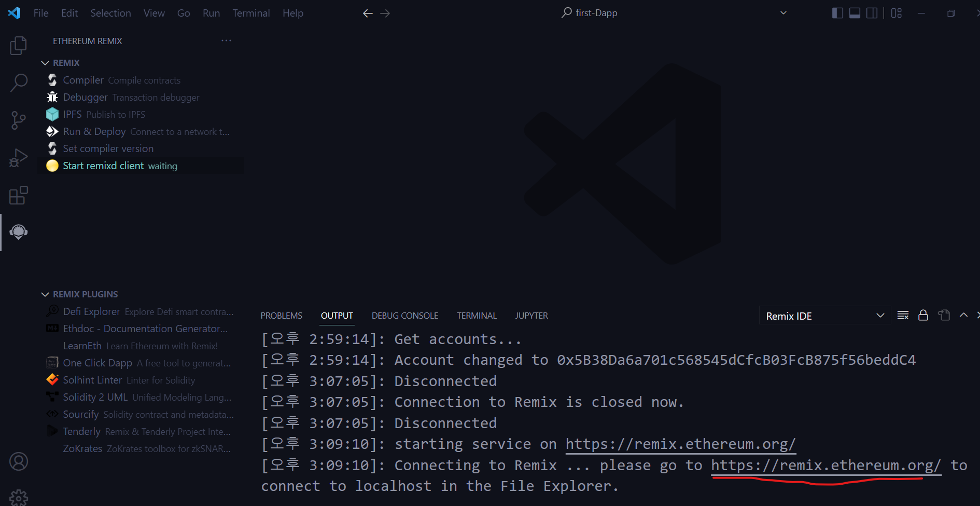Open the underlined remix.ethereum.org link in Connecting line
The height and width of the screenshot is (506, 980).
click(826, 466)
